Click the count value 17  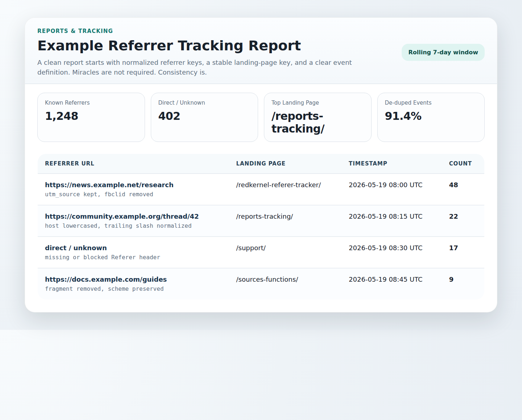pos(453,248)
